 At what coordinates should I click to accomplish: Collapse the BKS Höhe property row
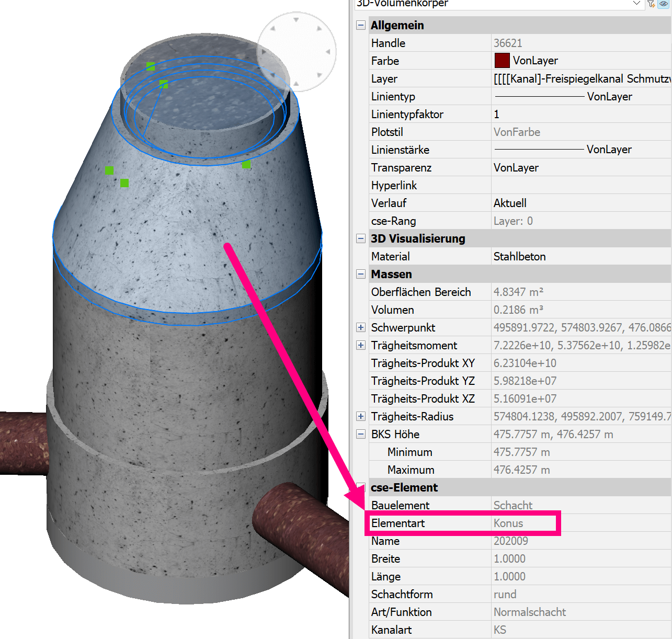(361, 434)
